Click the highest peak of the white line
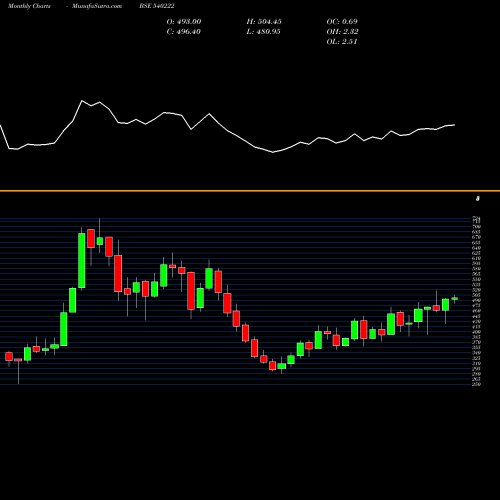The width and height of the screenshot is (500, 500). point(82,100)
